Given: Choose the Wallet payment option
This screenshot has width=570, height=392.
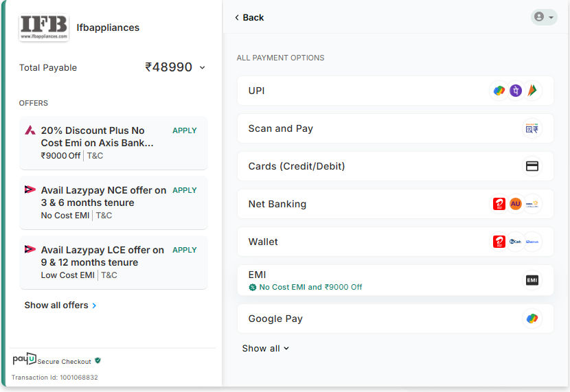Looking at the screenshot, I should [263, 242].
